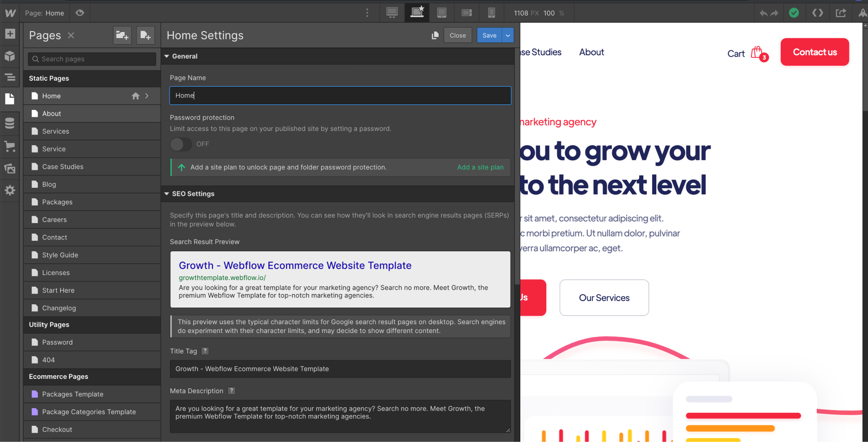Open the Assets panel
868x442 pixels.
10,168
